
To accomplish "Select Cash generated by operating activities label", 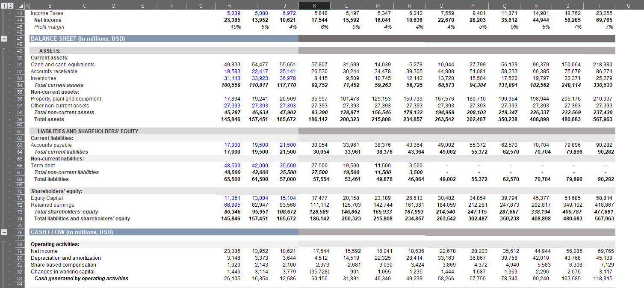I will pyautogui.click(x=81, y=279).
